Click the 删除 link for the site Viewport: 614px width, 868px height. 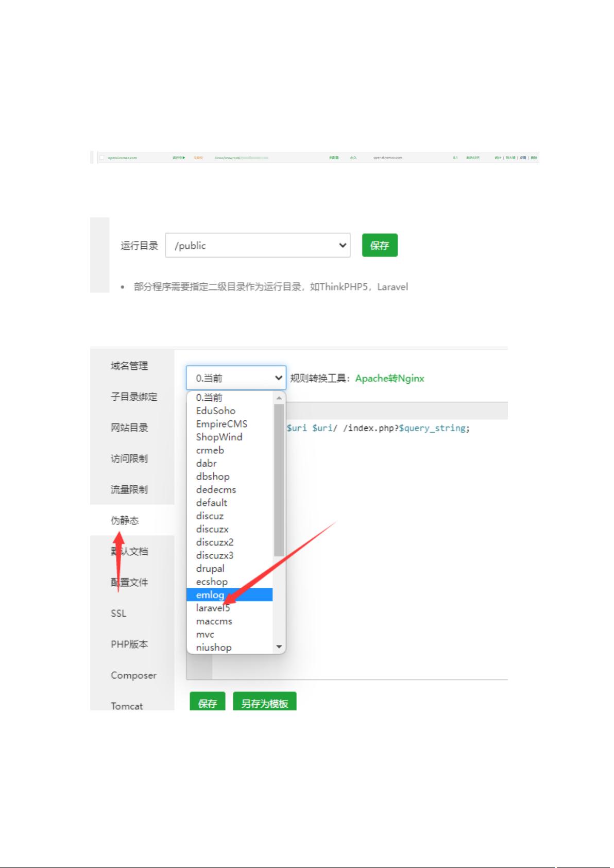click(x=534, y=158)
